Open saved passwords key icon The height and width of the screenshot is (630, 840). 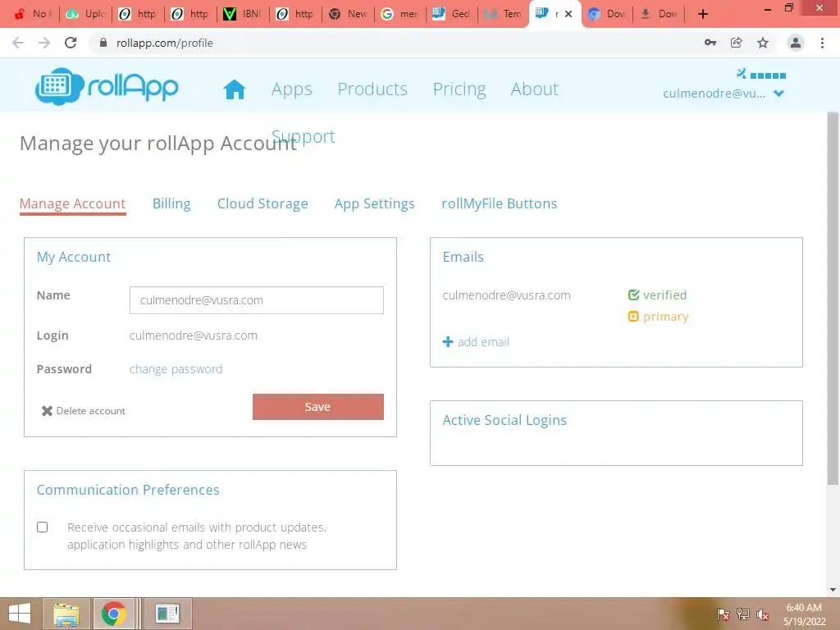pyautogui.click(x=710, y=43)
